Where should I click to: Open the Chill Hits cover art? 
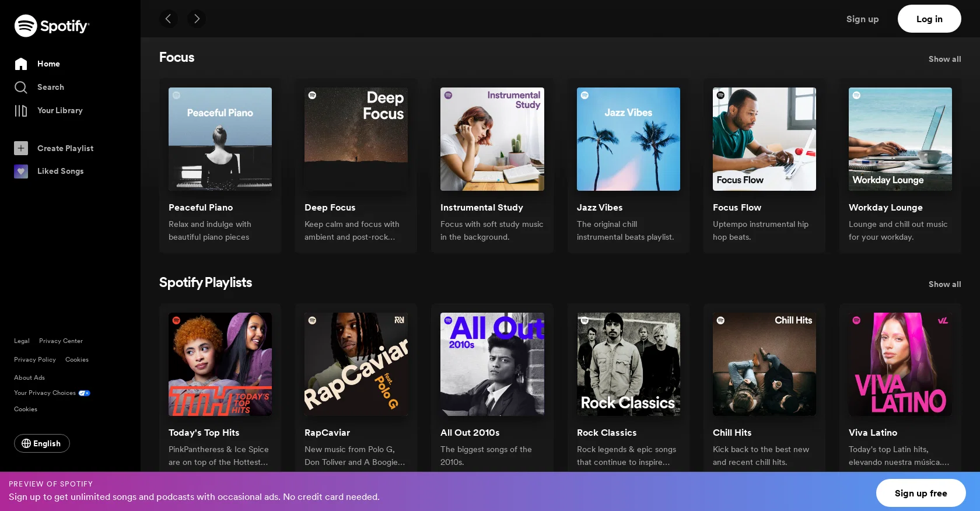pyautogui.click(x=764, y=364)
